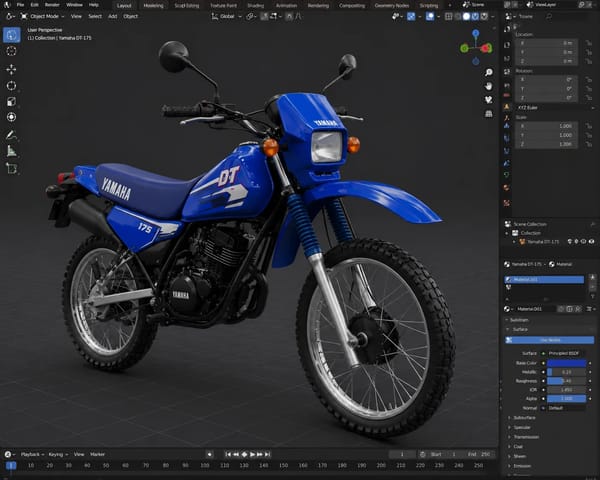Select the Cursor tool

pos(11,51)
